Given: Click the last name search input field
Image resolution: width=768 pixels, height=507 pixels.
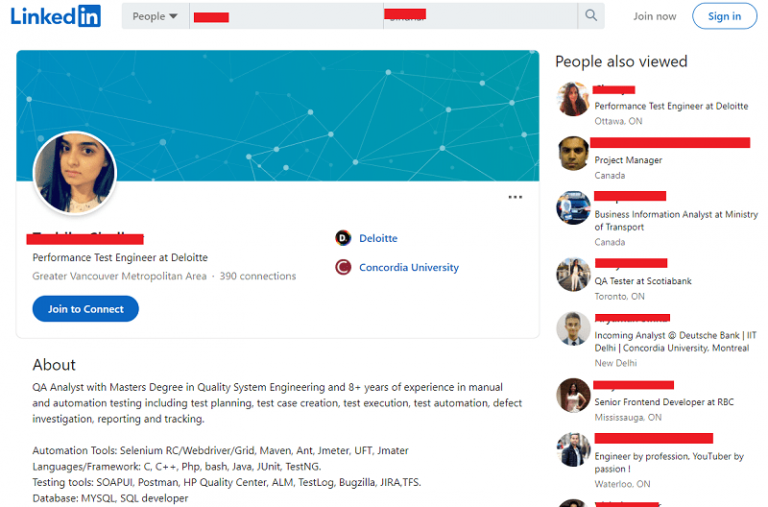Looking at the screenshot, I should tap(478, 16).
